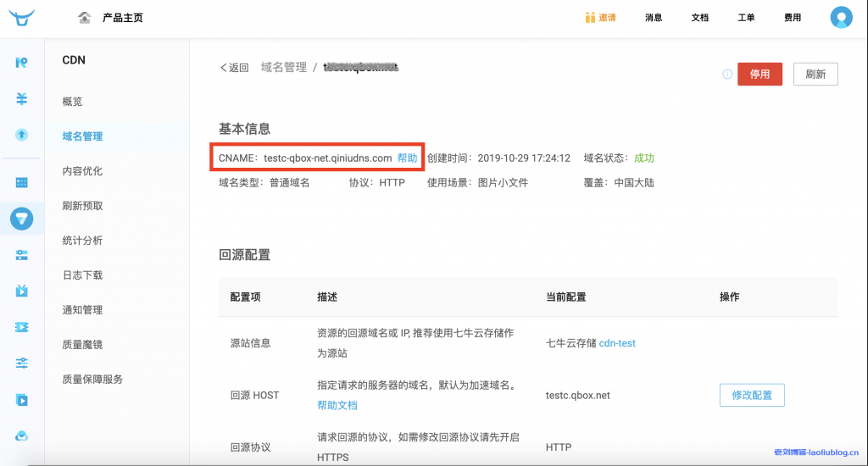Viewport: 868px width, 466px height.
Task: Go back using the 返回 chevron
Action: tap(234, 68)
